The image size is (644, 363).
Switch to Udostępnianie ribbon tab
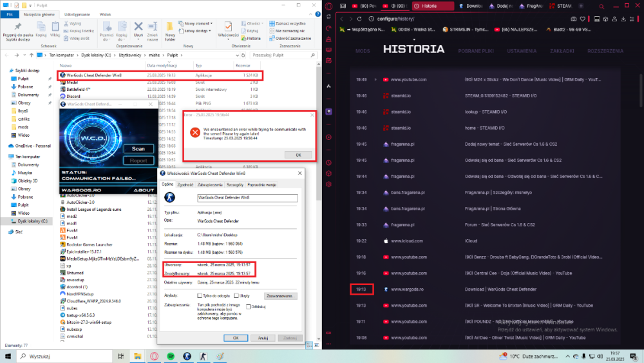point(77,14)
